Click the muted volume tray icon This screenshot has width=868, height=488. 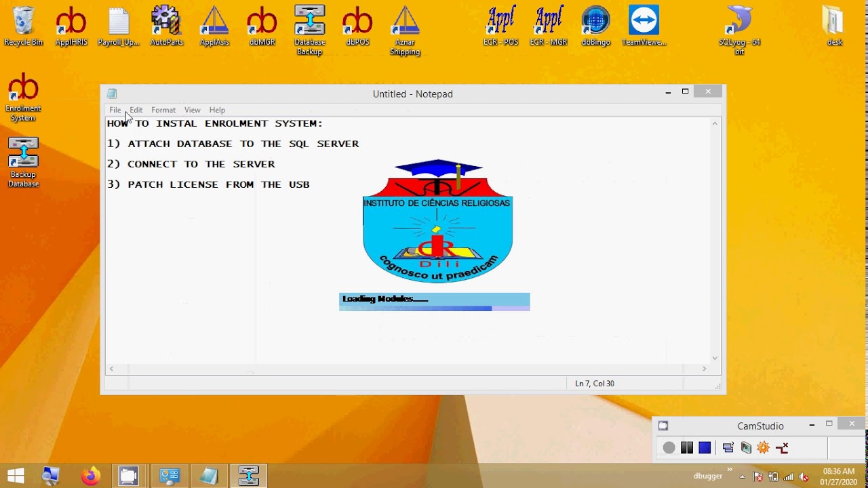804,476
